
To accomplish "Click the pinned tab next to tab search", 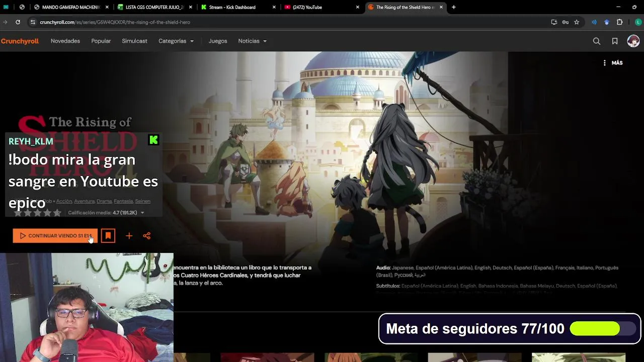I will click(22, 7).
